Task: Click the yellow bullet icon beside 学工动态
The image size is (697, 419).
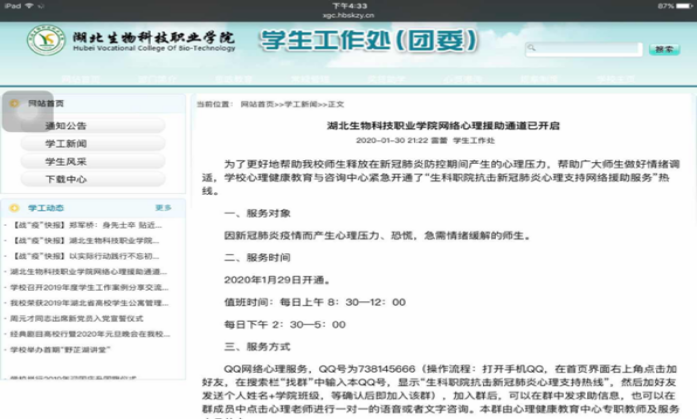Action: [x=14, y=208]
